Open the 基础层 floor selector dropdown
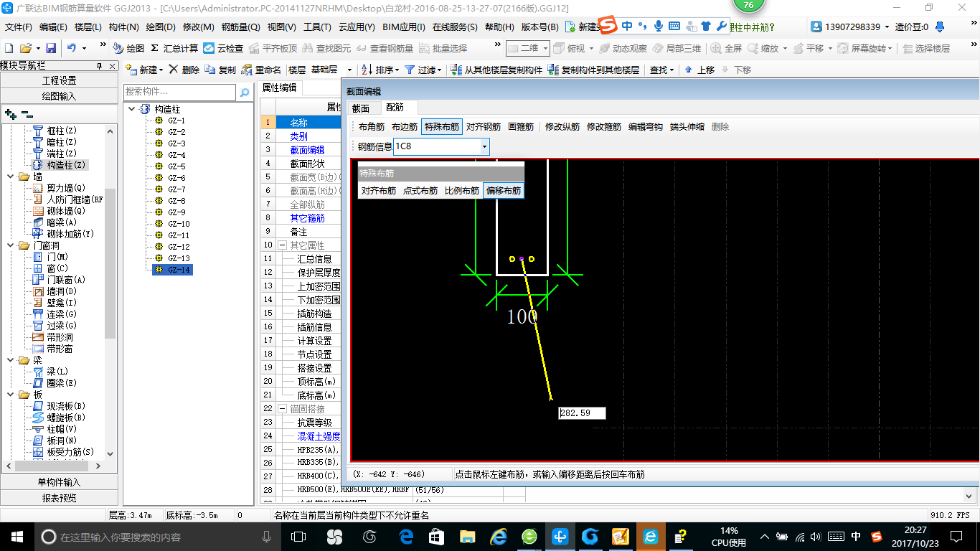The height and width of the screenshot is (551, 980). [349, 70]
